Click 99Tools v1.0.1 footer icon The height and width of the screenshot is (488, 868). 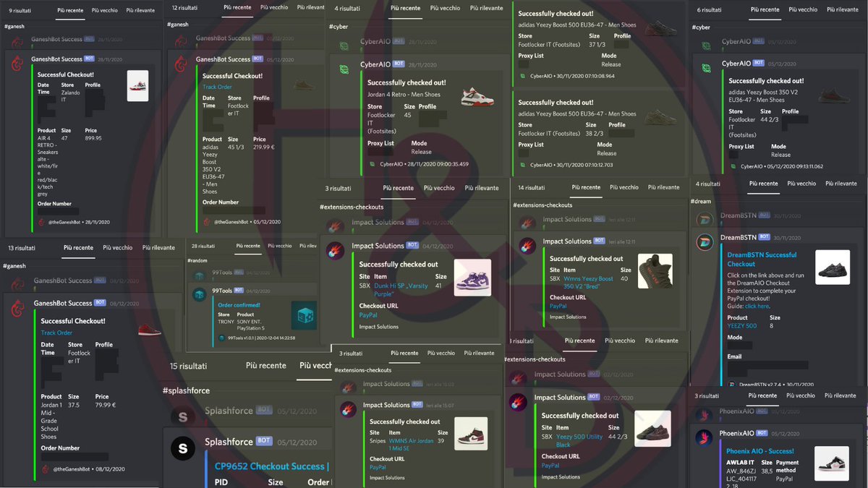pyautogui.click(x=222, y=338)
